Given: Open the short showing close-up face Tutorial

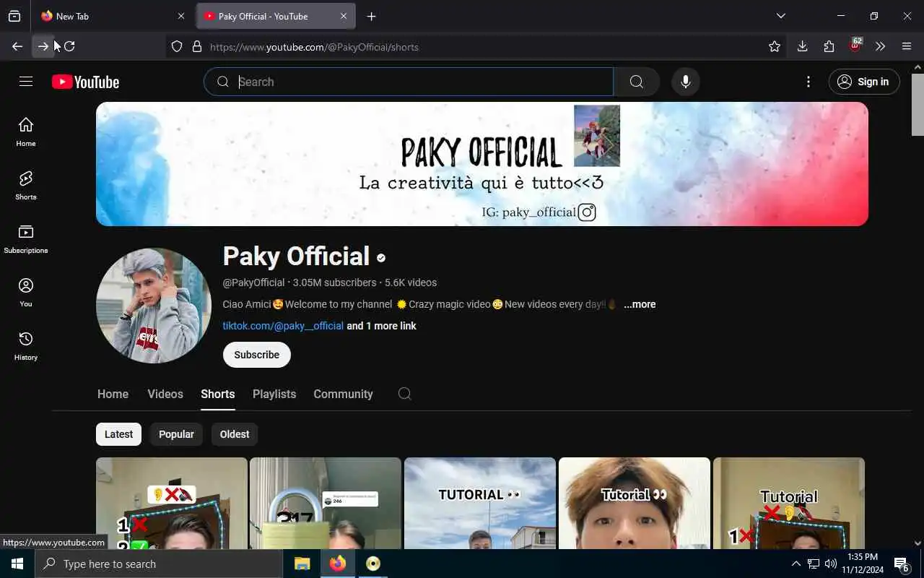Looking at the screenshot, I should tap(635, 503).
